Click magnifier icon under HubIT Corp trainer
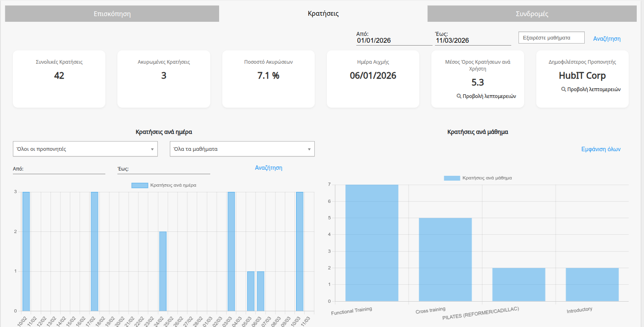 click(563, 90)
